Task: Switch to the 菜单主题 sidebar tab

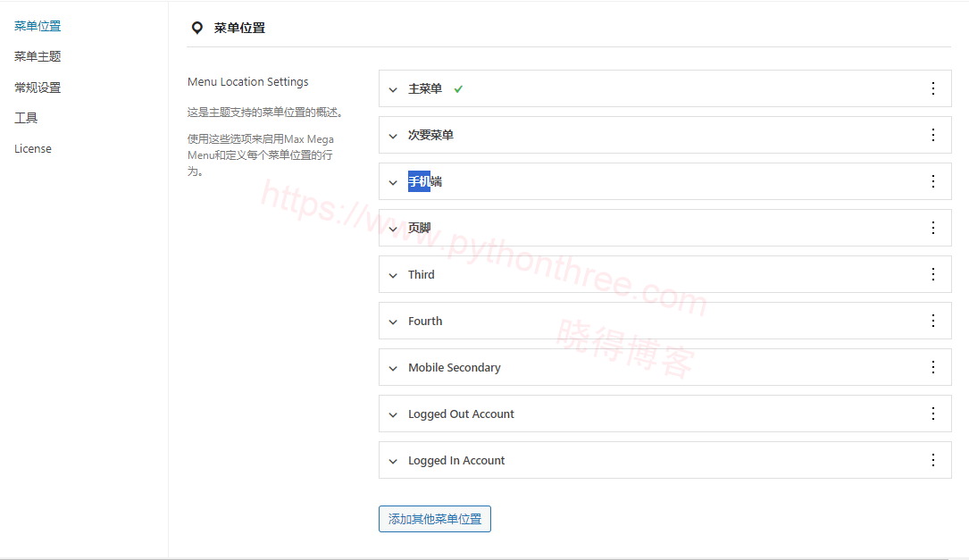Action: (38, 56)
